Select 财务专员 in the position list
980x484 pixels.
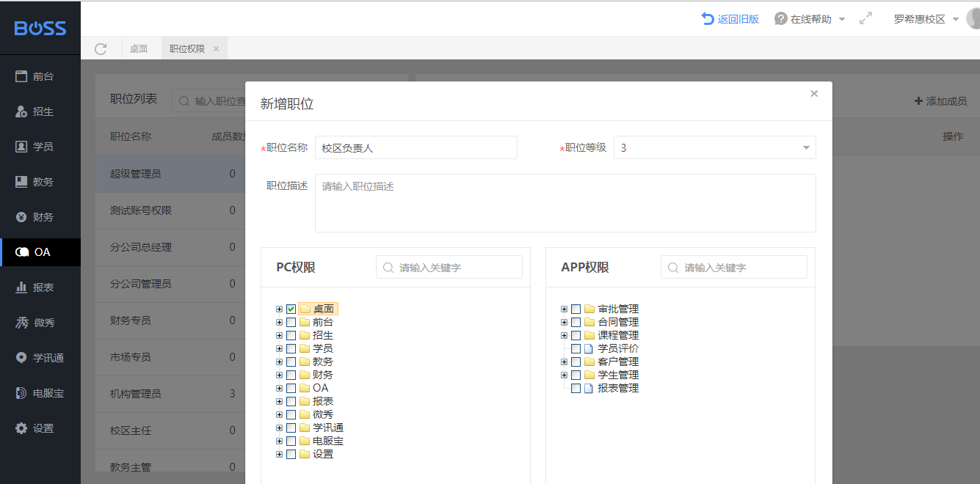[170, 320]
